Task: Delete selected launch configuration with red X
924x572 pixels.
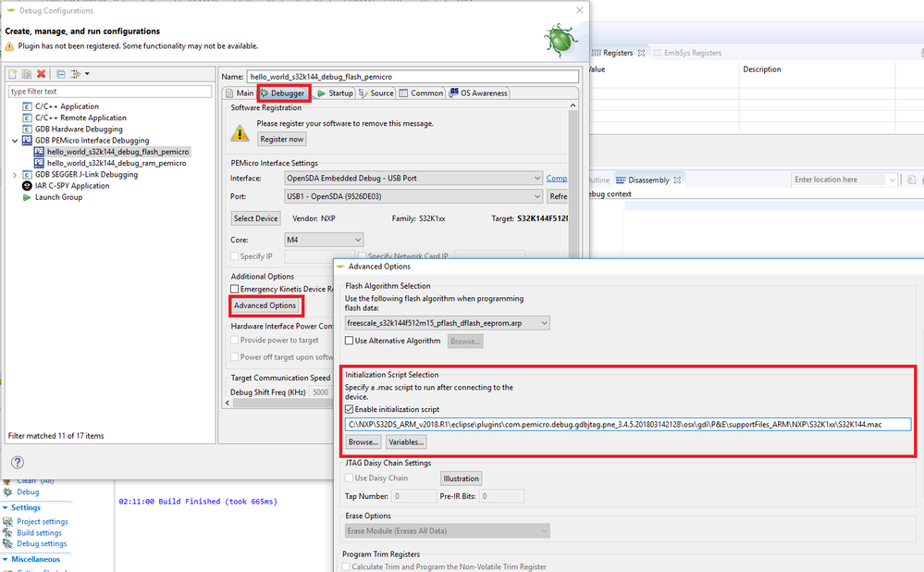Action: pyautogui.click(x=42, y=74)
